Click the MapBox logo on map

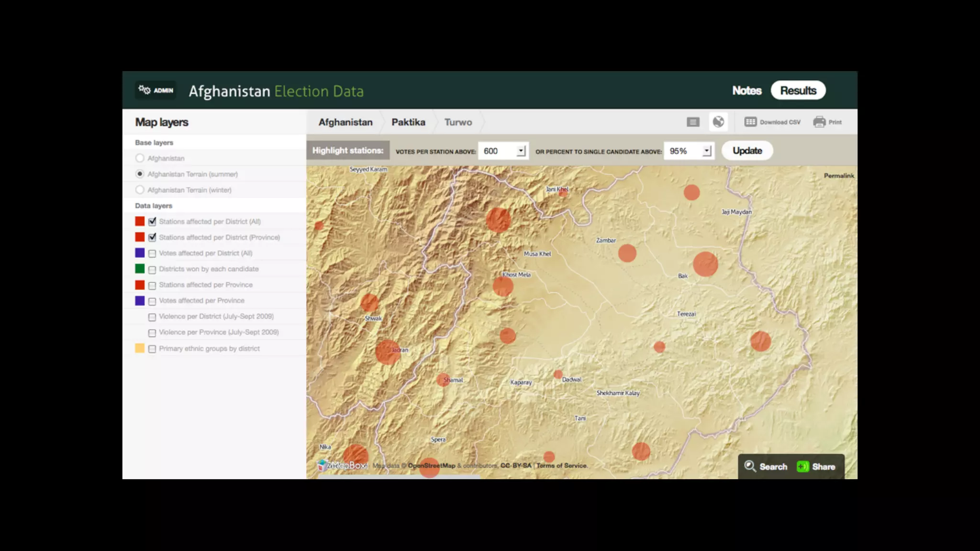point(342,465)
